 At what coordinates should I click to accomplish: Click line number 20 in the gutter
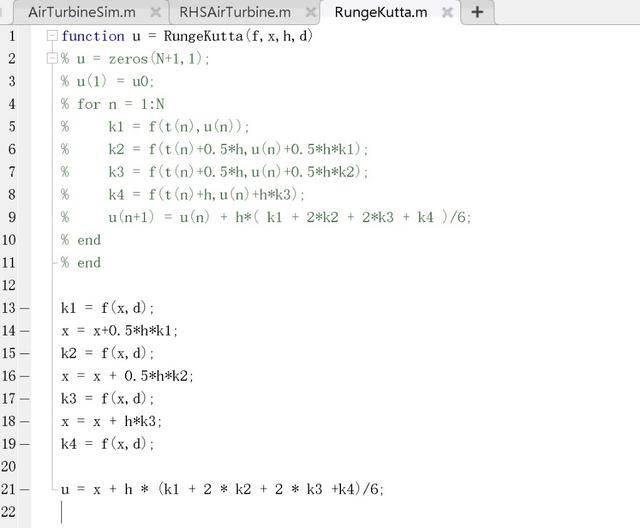pos(9,466)
